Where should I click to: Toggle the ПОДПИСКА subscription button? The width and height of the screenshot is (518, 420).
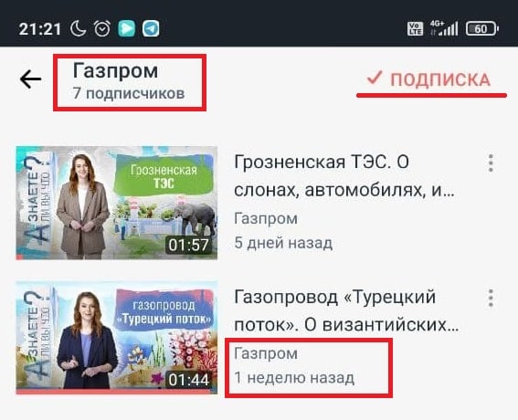428,79
